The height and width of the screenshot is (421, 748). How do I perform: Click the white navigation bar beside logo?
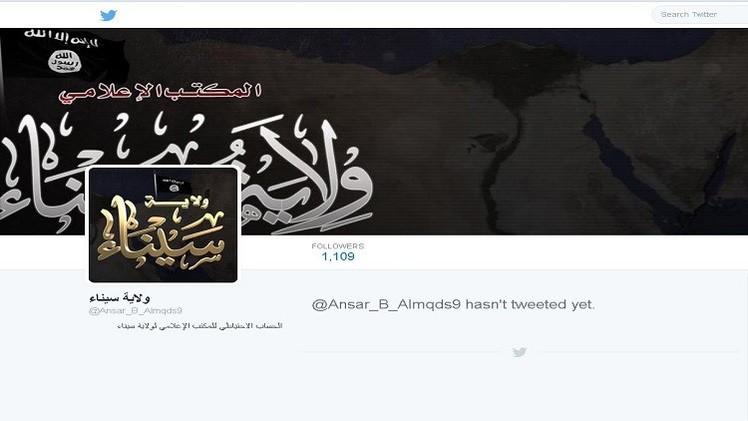(382, 15)
